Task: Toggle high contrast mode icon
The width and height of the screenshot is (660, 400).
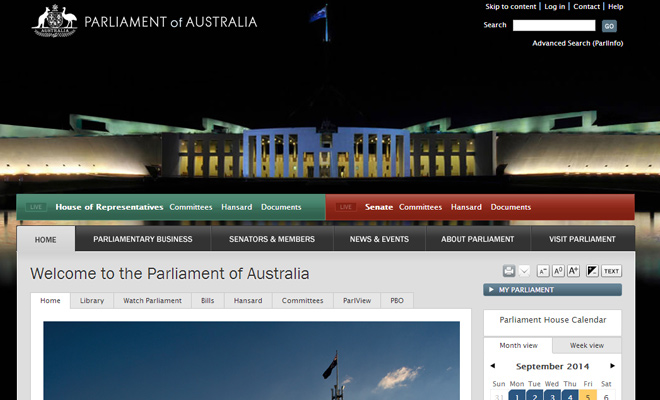Action: 592,271
